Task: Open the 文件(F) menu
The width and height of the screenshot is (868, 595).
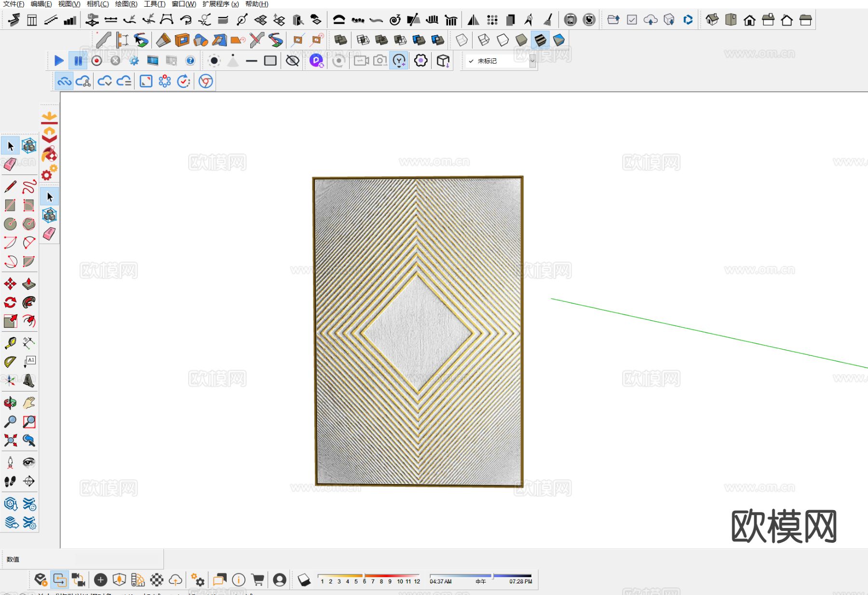Action: (x=14, y=4)
